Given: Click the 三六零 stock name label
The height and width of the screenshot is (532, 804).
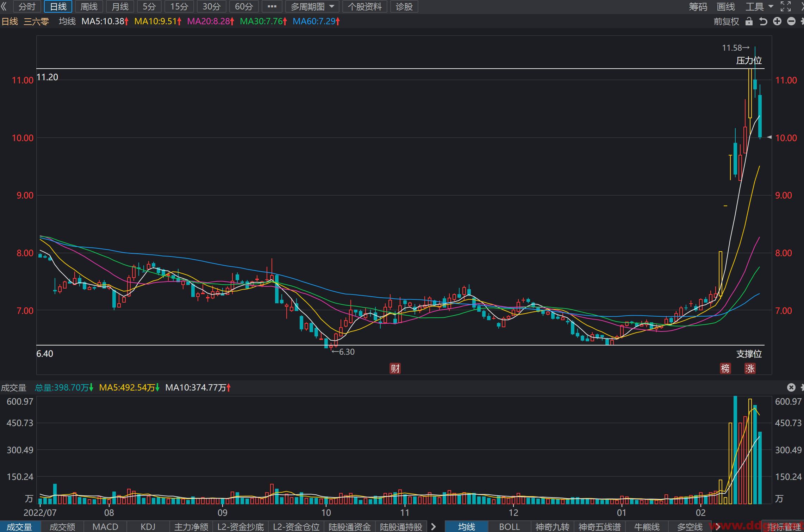Looking at the screenshot, I should 36,21.
